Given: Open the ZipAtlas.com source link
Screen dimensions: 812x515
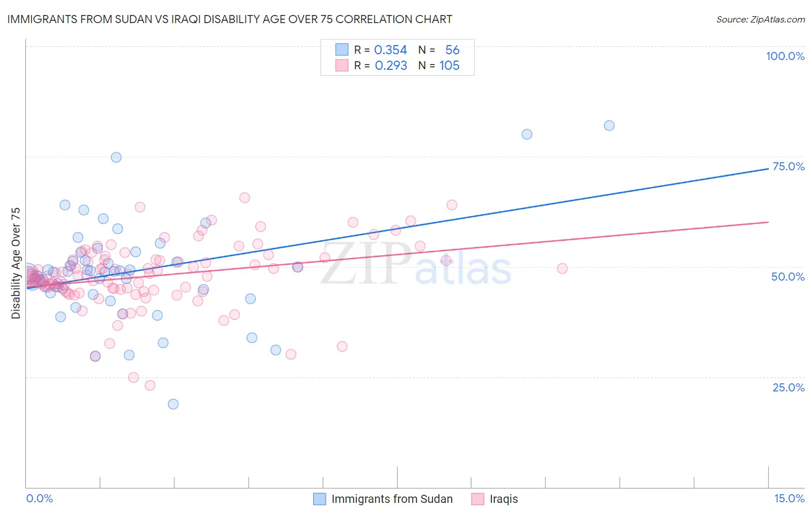Looking at the screenshot, I should click(761, 19).
